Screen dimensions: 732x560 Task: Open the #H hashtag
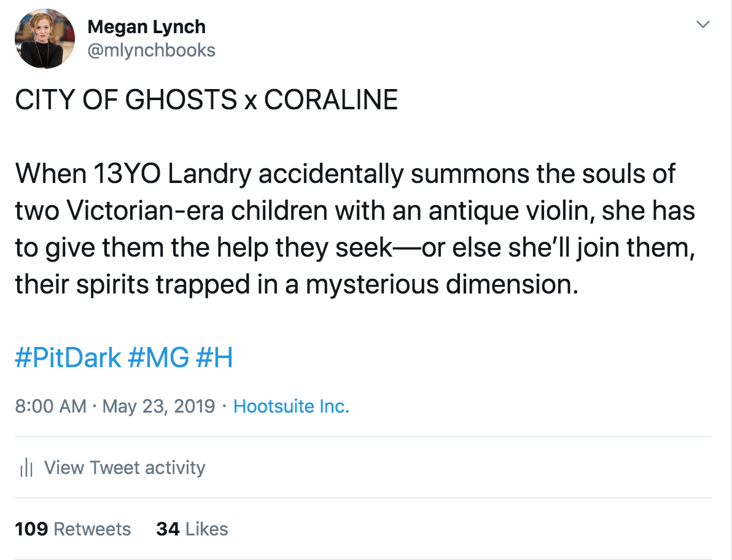(214, 358)
